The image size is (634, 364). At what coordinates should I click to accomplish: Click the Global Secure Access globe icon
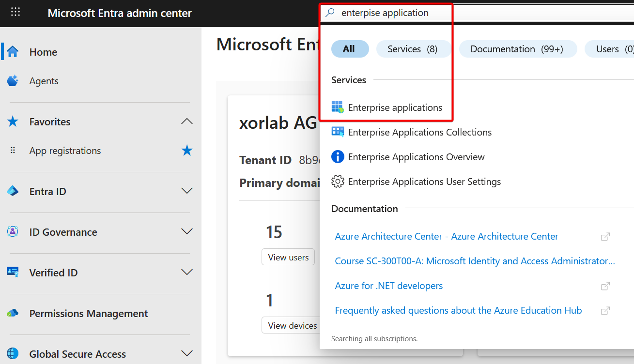point(13,354)
